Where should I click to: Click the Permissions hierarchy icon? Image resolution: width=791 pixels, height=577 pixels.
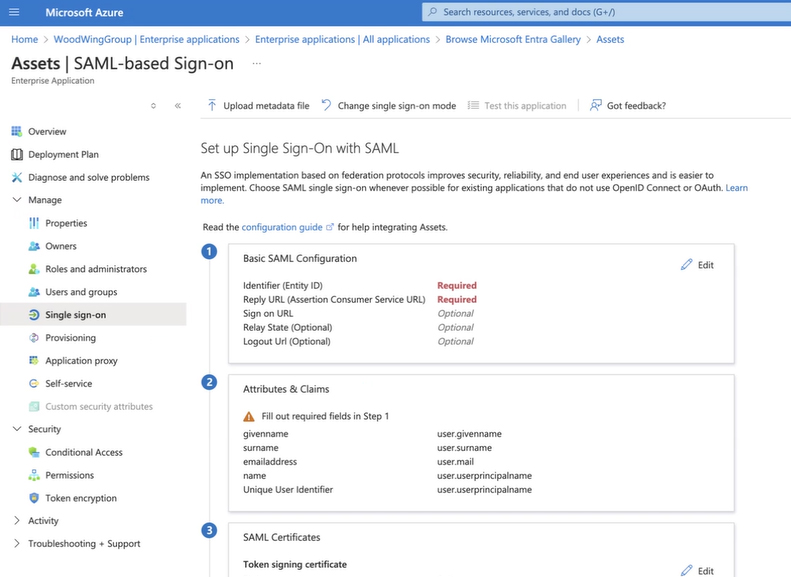34,475
